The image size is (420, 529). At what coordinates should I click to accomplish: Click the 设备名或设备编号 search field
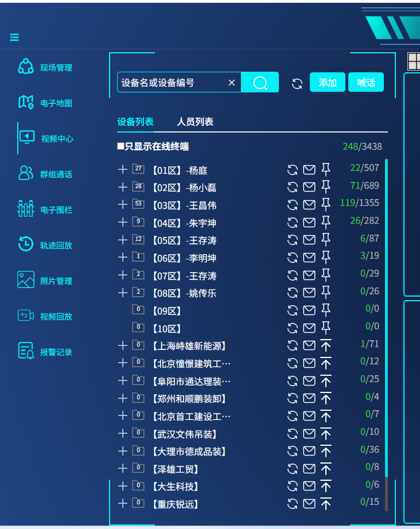pos(172,83)
